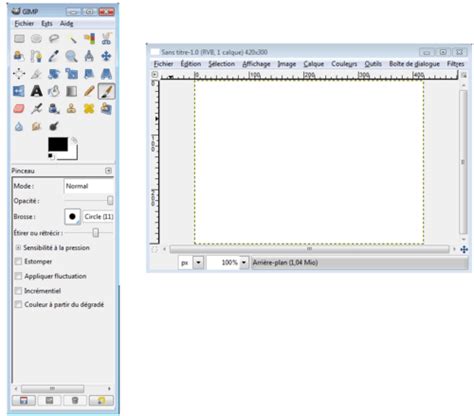This screenshot has width=474, height=416.
Task: Select the Zoom magnifier tool
Action: (x=72, y=56)
